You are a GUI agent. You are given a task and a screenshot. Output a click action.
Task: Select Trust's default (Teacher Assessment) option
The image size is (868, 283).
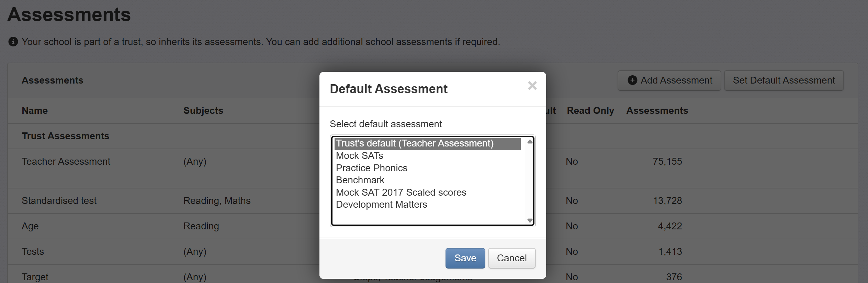coord(415,143)
